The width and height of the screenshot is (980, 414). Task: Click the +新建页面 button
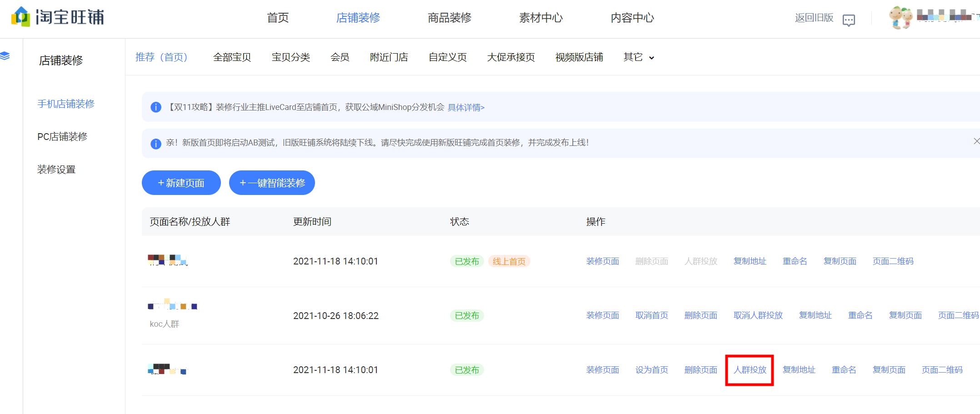coord(181,183)
